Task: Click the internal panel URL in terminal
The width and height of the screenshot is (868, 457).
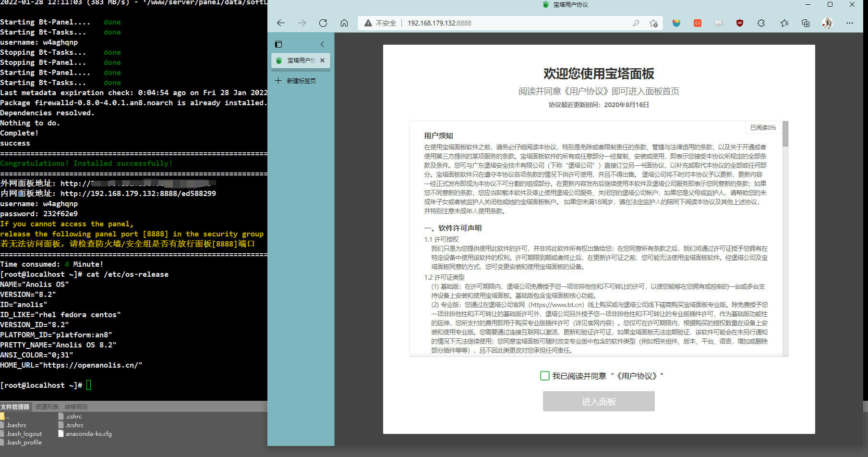Action: coord(138,193)
